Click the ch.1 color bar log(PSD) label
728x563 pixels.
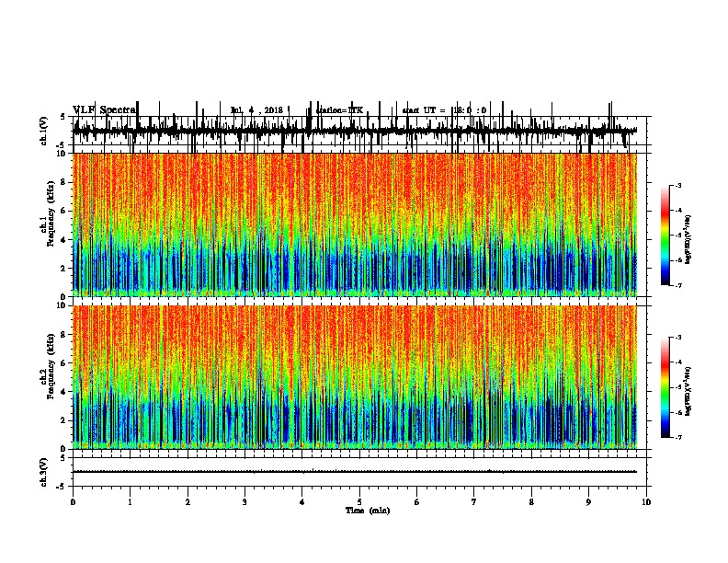[x=688, y=240]
